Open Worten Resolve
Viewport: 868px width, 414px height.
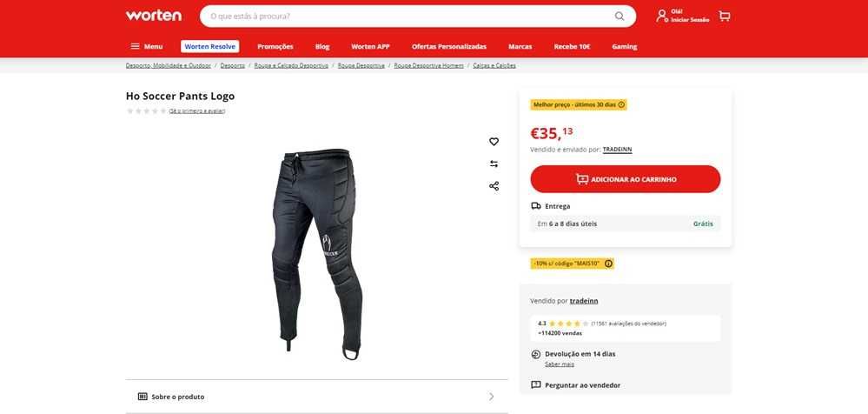209,47
